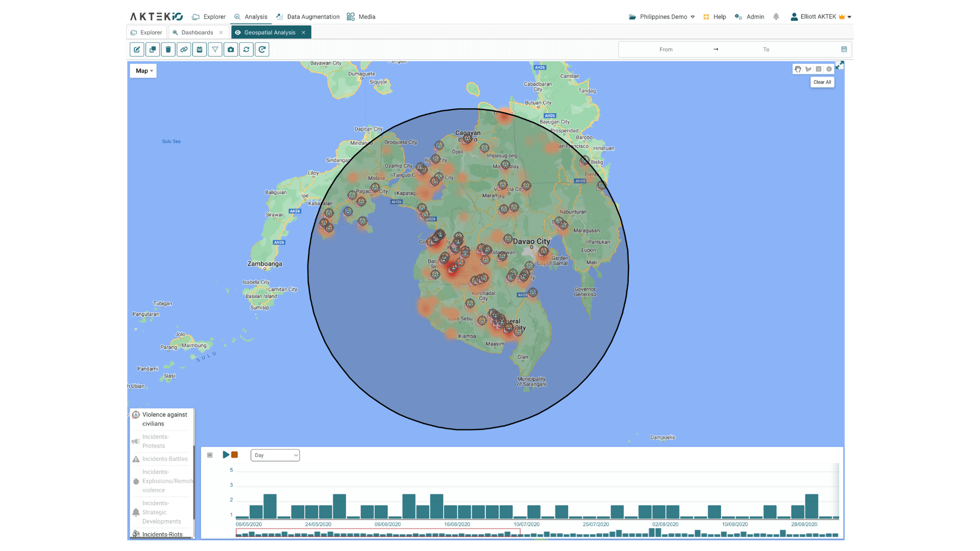
Task: Click the edit pencil toolbar icon
Action: (137, 49)
